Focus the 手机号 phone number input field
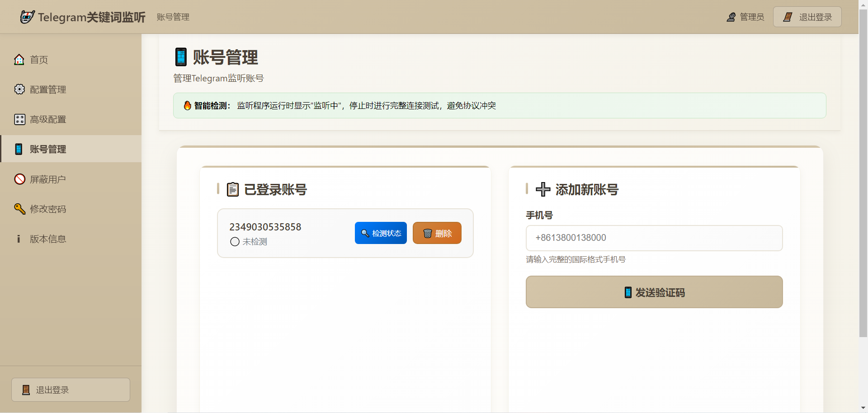The image size is (868, 413). 654,238
